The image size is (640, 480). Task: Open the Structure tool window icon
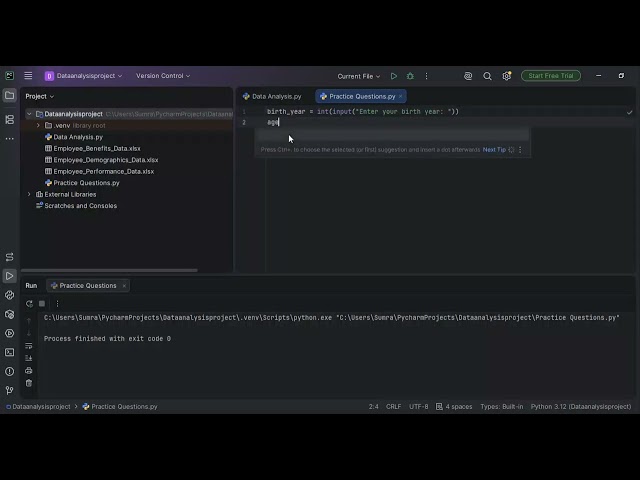click(x=9, y=119)
